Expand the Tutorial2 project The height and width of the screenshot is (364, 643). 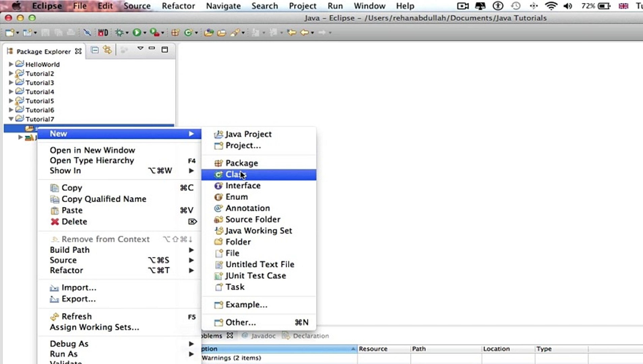[x=11, y=73]
